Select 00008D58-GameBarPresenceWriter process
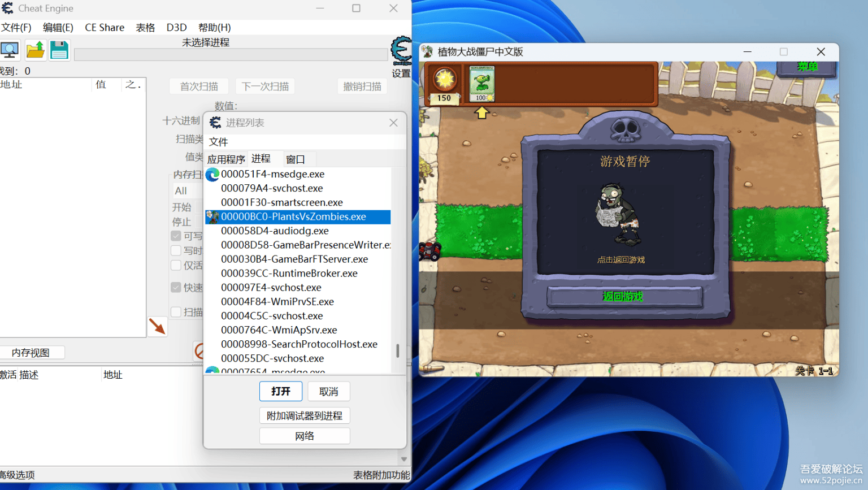This screenshot has height=490, width=868. [298, 245]
